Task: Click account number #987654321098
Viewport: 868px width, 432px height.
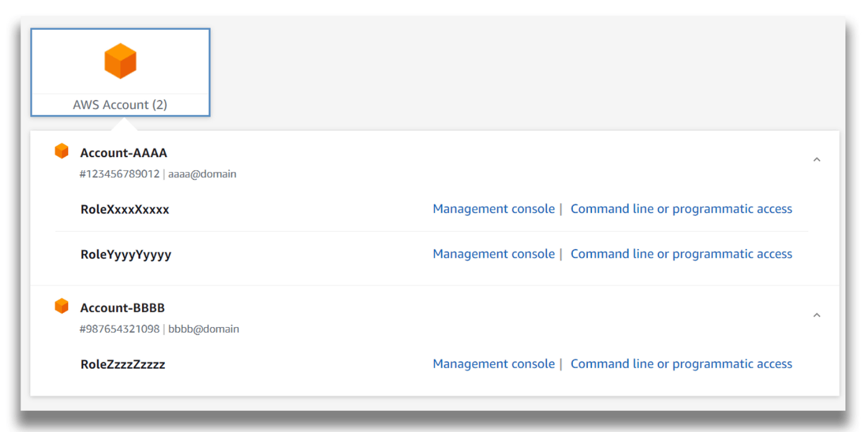Action: pos(119,330)
